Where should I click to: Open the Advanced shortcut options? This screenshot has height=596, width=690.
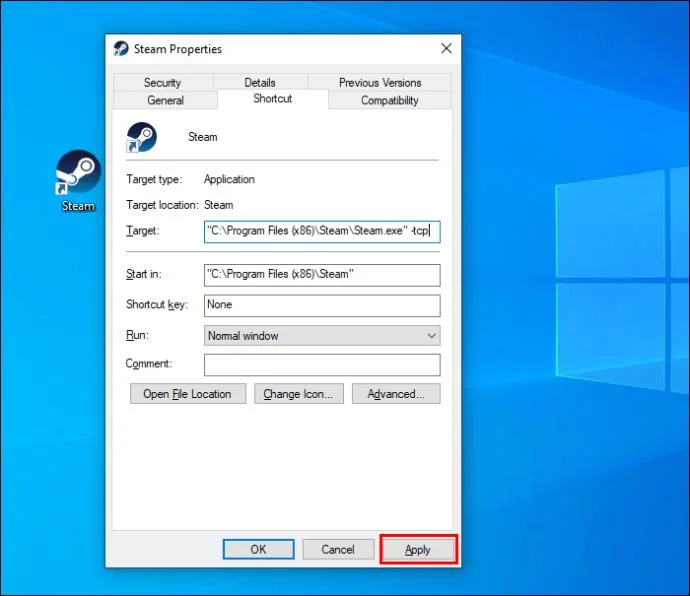[x=396, y=394]
